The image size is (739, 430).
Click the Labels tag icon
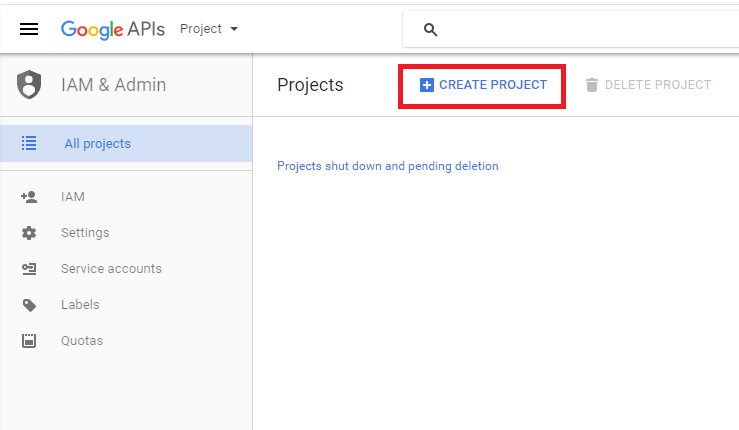click(29, 305)
